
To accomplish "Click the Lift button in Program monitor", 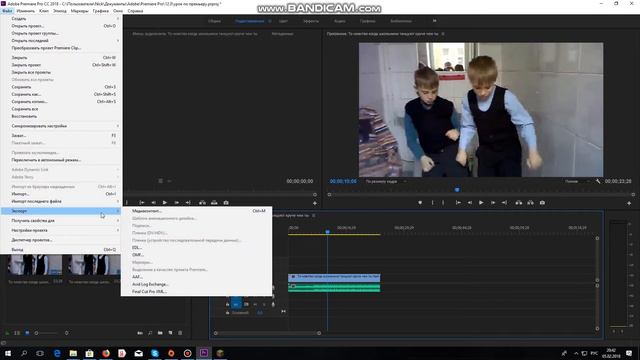I will click(x=518, y=202).
